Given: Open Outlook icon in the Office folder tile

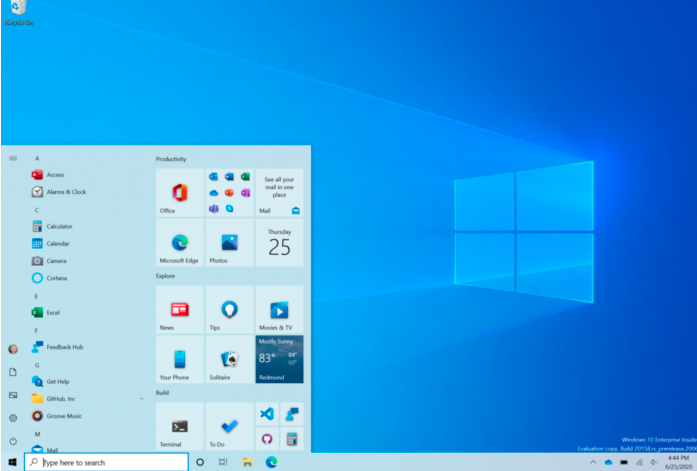Looking at the screenshot, I should coord(214,177).
